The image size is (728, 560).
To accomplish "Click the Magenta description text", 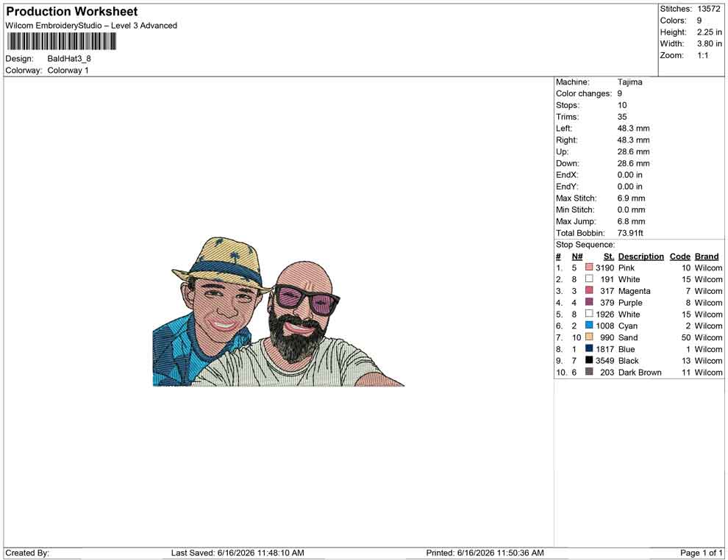I will [634, 291].
